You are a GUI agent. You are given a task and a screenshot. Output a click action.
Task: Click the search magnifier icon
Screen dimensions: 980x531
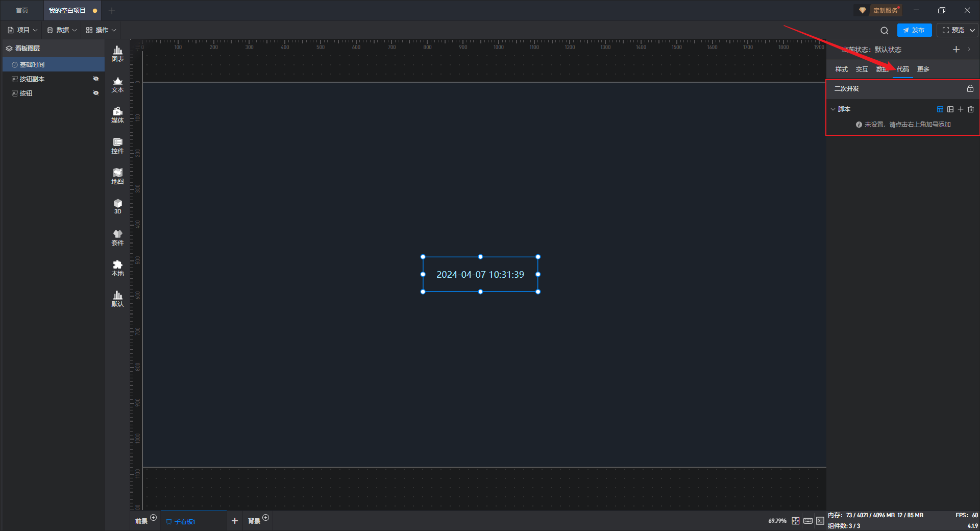(x=885, y=30)
